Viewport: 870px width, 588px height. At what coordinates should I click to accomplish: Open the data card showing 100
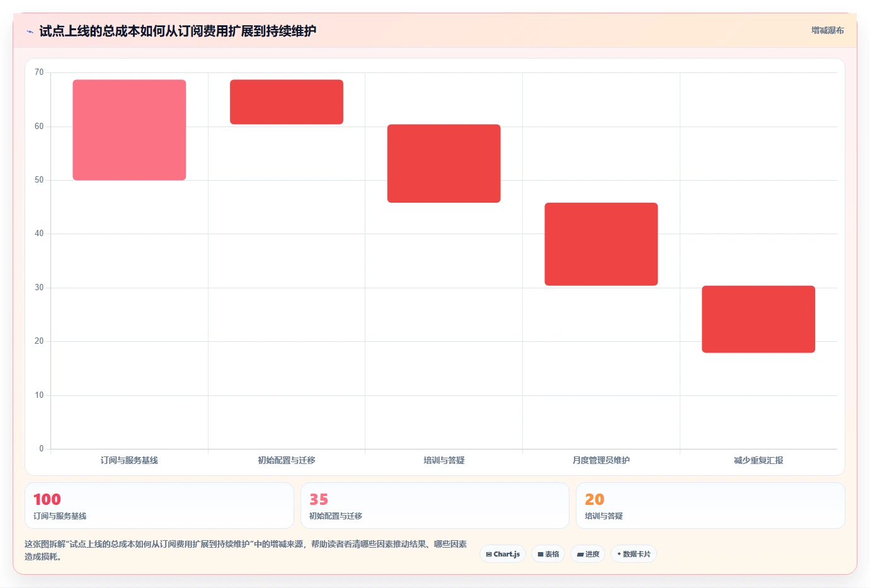(159, 506)
